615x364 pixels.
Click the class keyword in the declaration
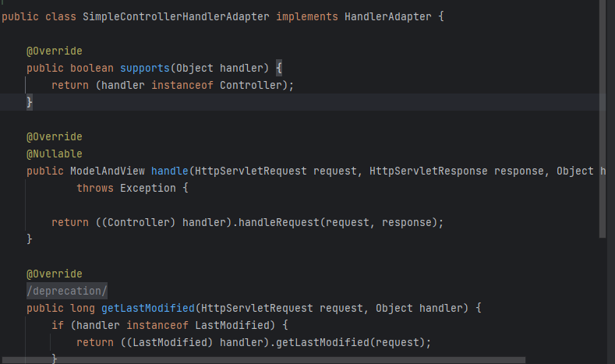(60, 17)
